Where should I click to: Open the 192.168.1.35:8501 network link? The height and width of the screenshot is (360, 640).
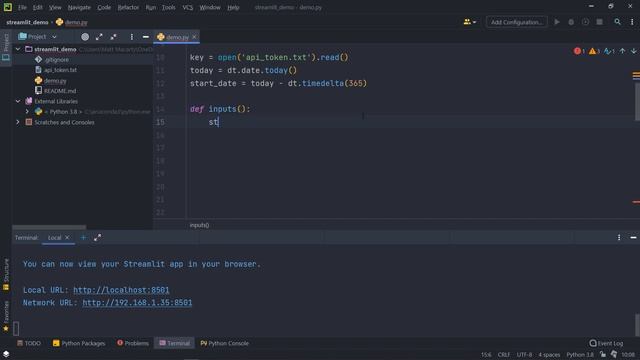pyautogui.click(x=137, y=302)
